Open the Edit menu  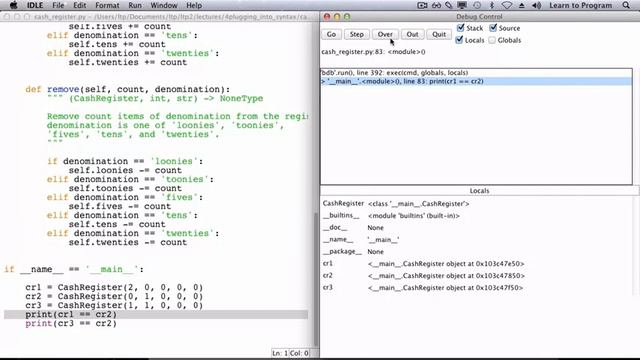[x=80, y=5]
